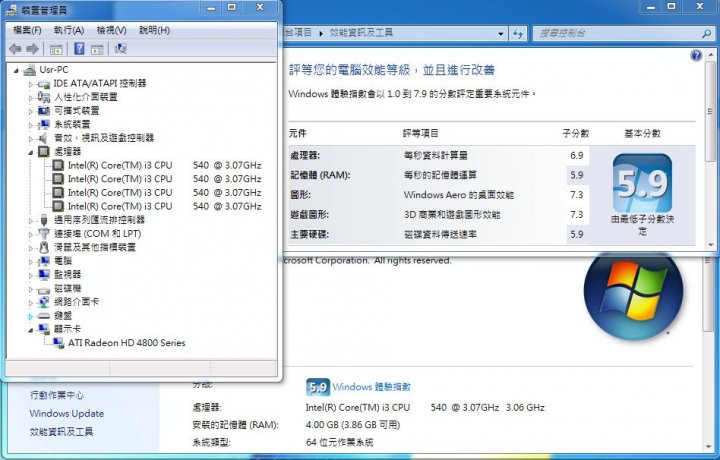The height and width of the screenshot is (460, 720).
Task: Click the large 5.9 base score badge
Action: point(642,183)
